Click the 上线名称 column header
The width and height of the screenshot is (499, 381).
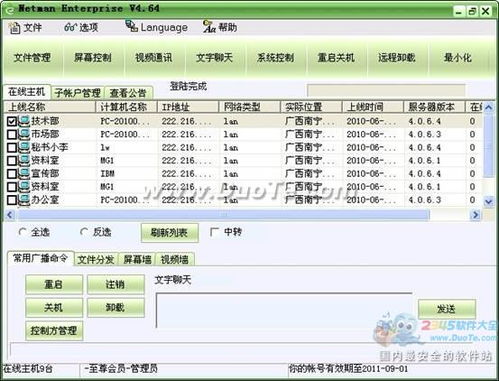50,107
